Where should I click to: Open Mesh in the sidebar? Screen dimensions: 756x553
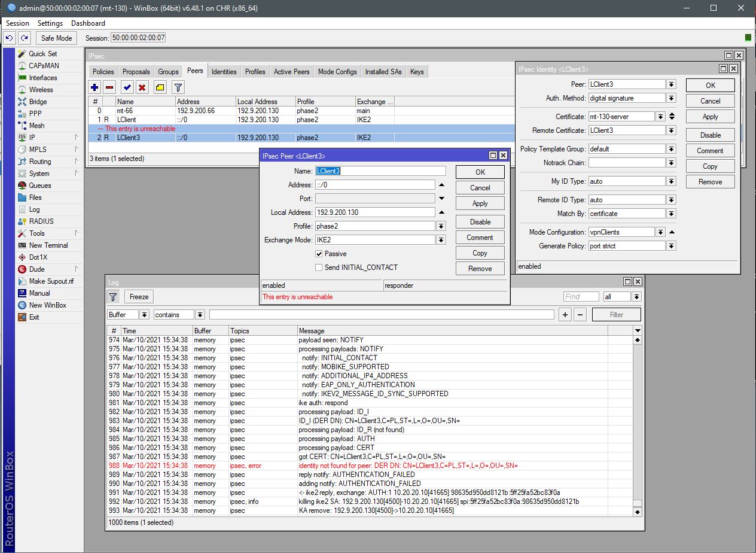(36, 126)
